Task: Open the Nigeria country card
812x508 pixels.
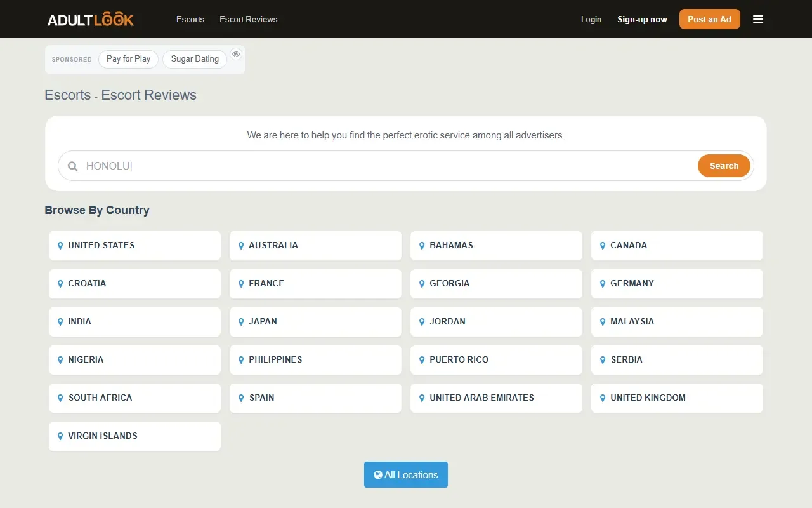Action: (134, 360)
